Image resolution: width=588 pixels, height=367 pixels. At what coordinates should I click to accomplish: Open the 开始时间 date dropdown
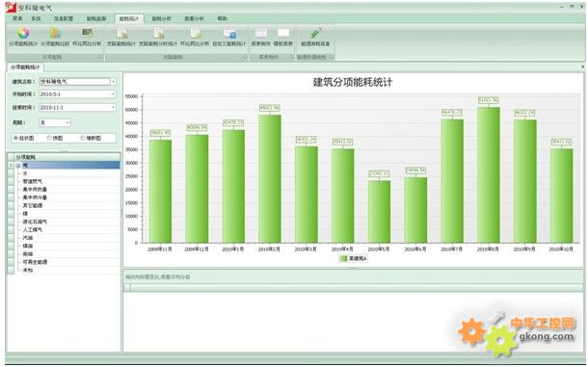113,94
